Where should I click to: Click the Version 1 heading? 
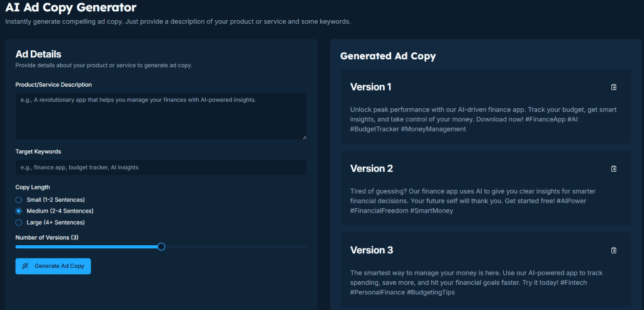pyautogui.click(x=370, y=87)
